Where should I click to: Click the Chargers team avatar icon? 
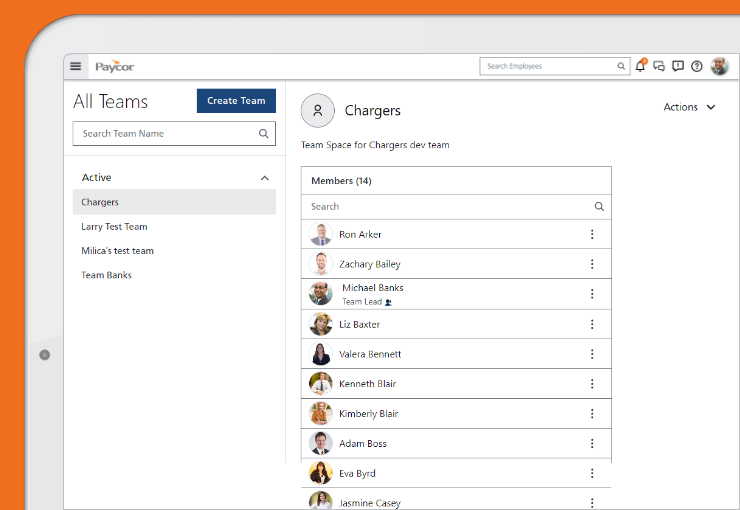coord(318,110)
